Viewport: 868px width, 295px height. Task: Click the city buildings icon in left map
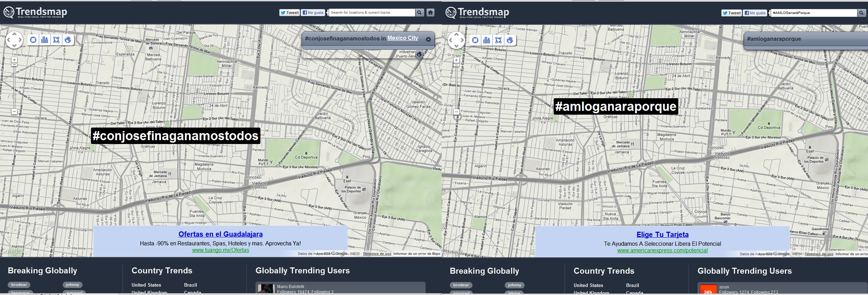[44, 40]
